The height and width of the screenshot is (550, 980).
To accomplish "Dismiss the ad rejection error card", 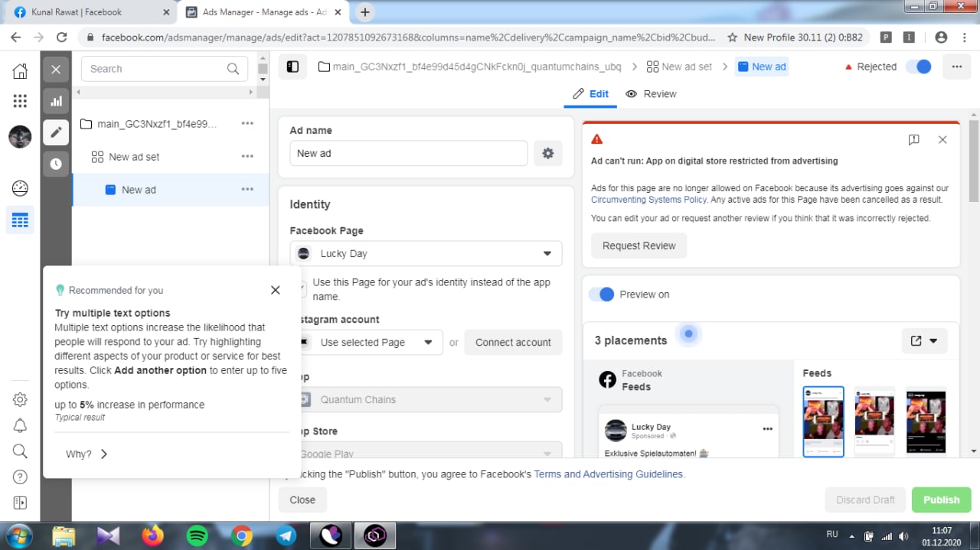I will 942,140.
